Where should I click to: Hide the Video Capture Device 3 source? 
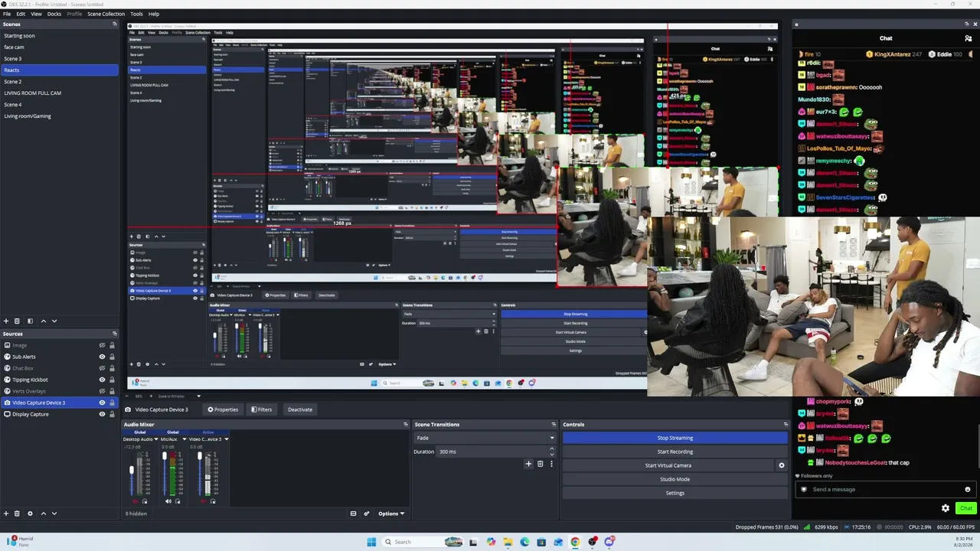tap(102, 403)
